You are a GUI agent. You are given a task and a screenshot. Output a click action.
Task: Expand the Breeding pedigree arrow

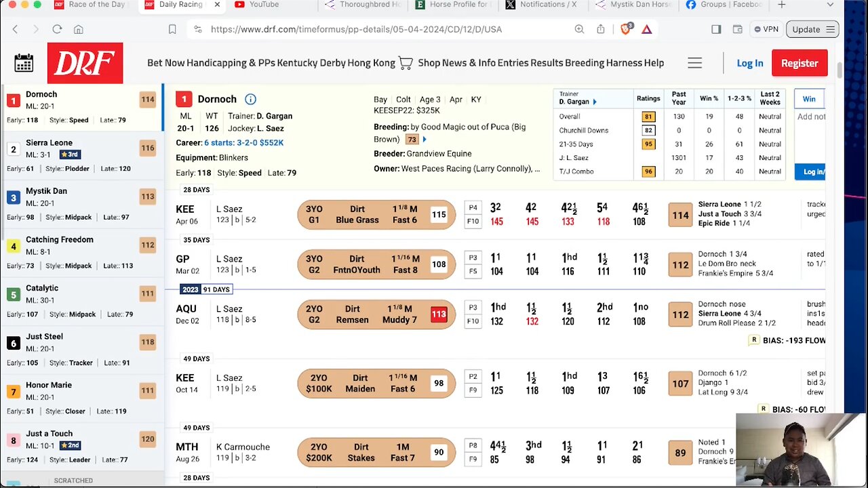423,139
